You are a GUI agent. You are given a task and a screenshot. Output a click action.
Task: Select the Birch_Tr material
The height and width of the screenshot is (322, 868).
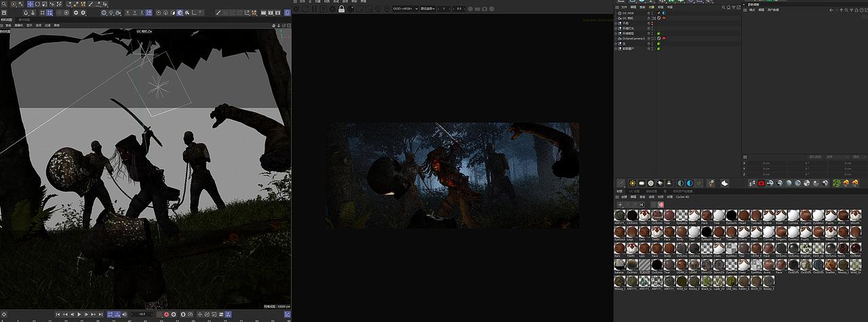tap(756, 282)
